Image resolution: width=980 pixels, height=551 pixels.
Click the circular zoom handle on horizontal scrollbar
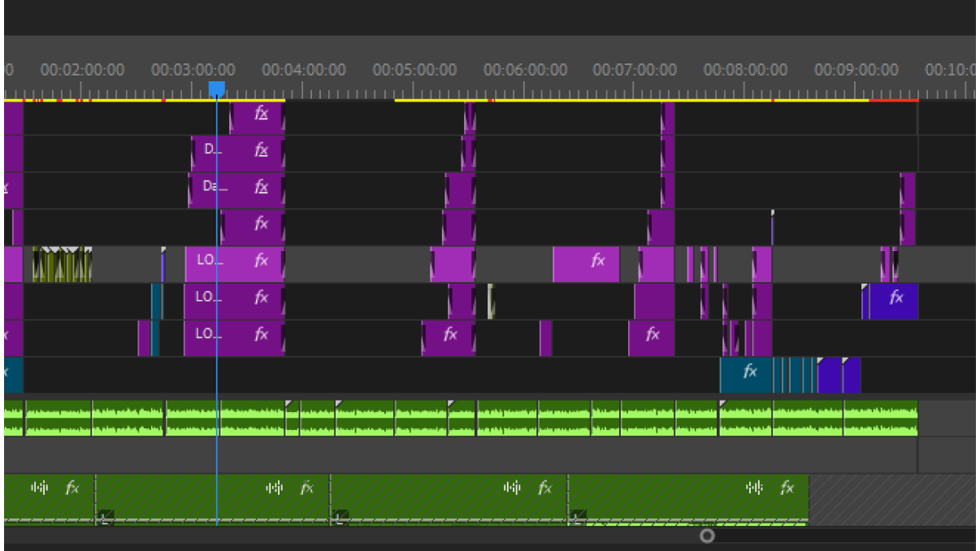[x=707, y=536]
